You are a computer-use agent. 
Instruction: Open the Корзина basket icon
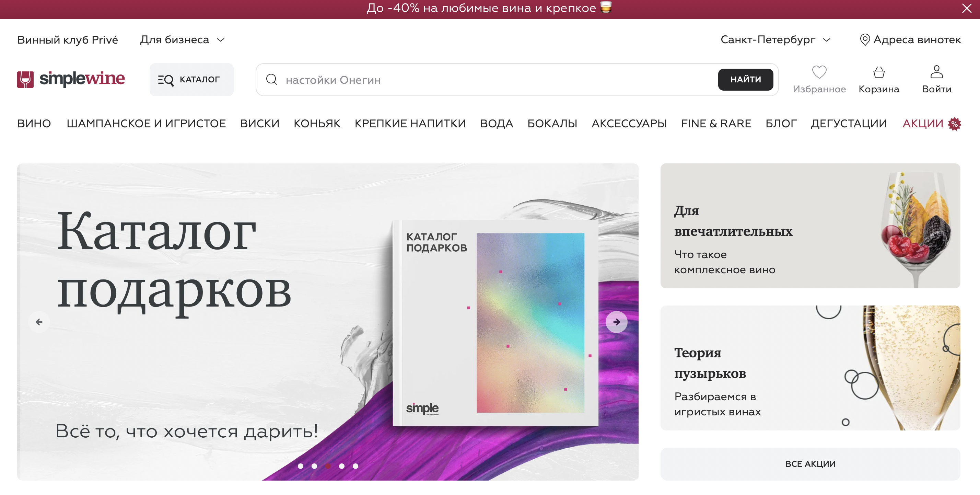click(x=879, y=72)
